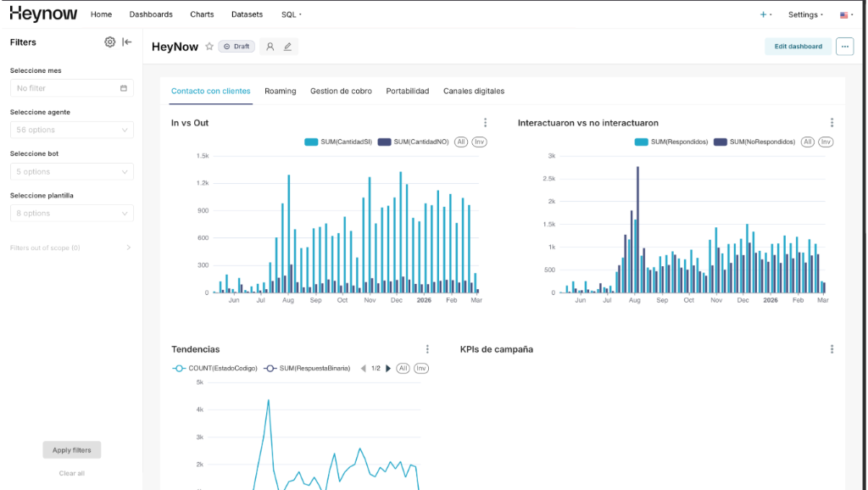Click calendar icon in Seleccione mes filter
This screenshot has height=490, width=868.
[x=124, y=88]
